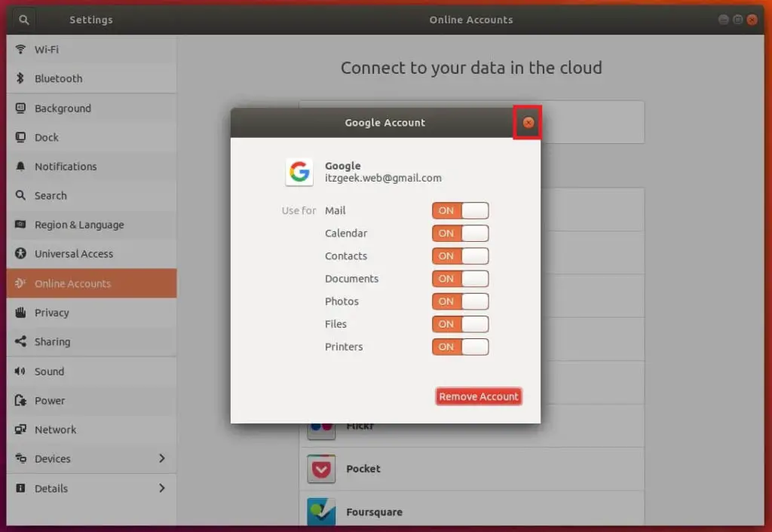Open Bluetooth settings panel

pyautogui.click(x=91, y=78)
